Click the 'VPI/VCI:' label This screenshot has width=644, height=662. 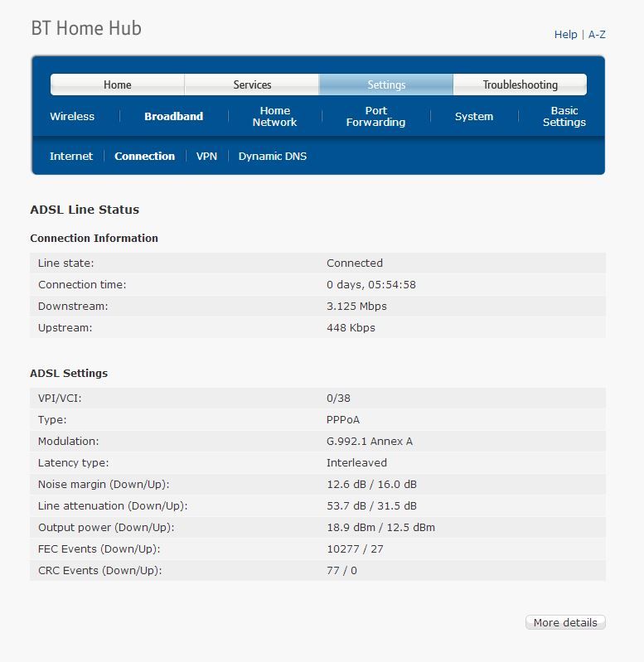[x=60, y=399]
